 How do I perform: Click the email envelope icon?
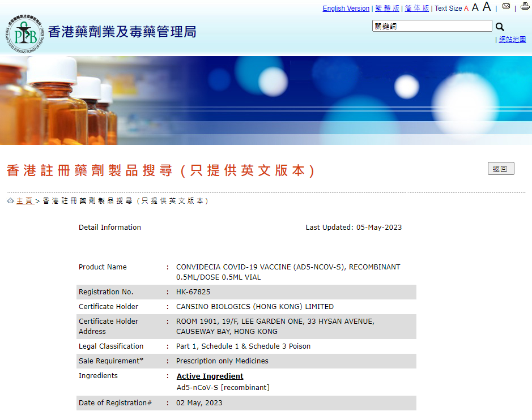(x=506, y=7)
